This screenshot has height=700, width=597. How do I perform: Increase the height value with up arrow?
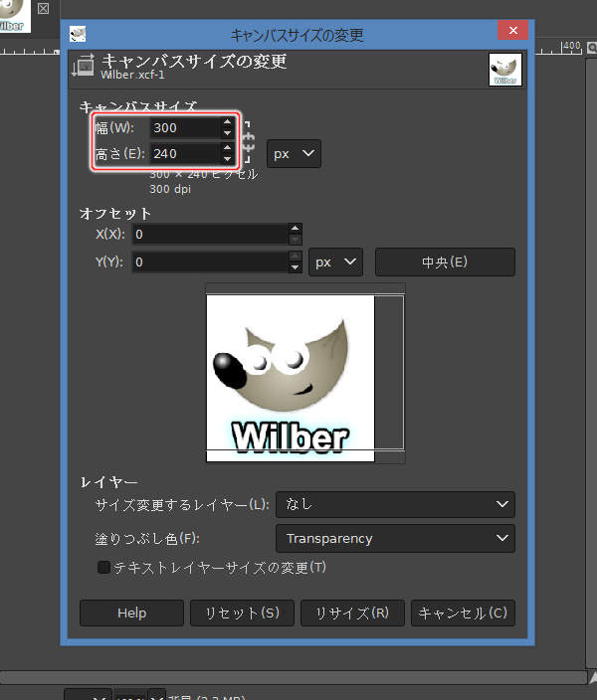228,148
